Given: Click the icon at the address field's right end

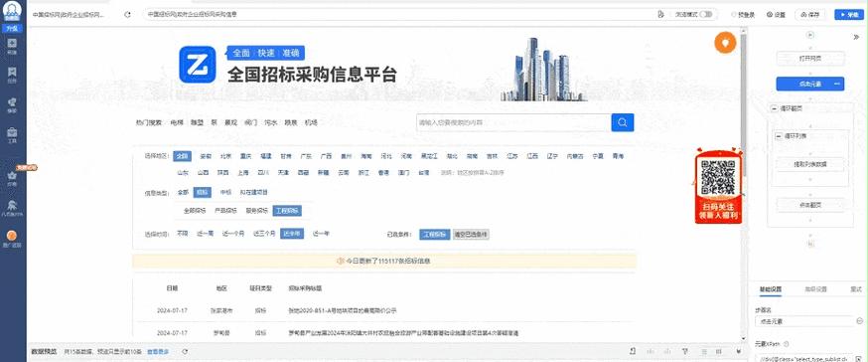Looking at the screenshot, I should (661, 14).
